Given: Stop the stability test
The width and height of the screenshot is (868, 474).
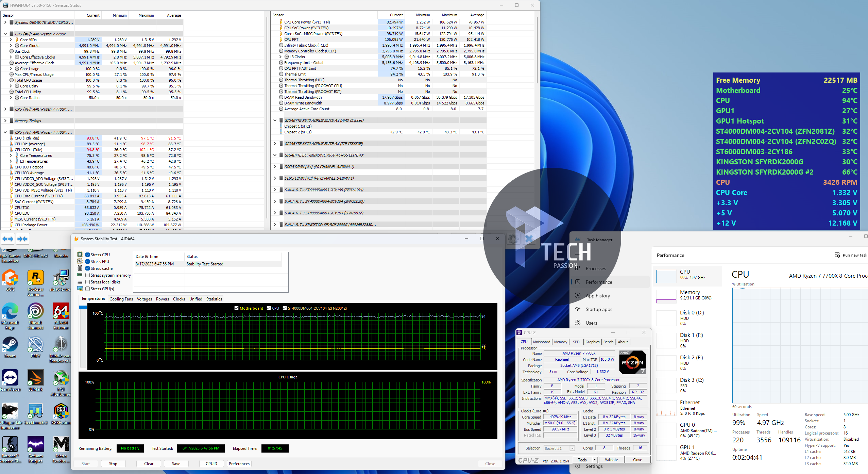Looking at the screenshot, I should click(x=113, y=464).
